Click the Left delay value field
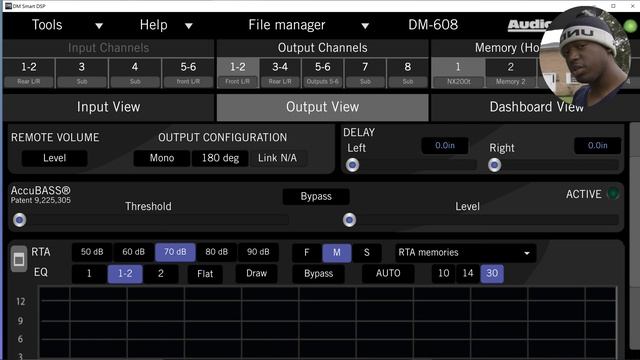 445,146
